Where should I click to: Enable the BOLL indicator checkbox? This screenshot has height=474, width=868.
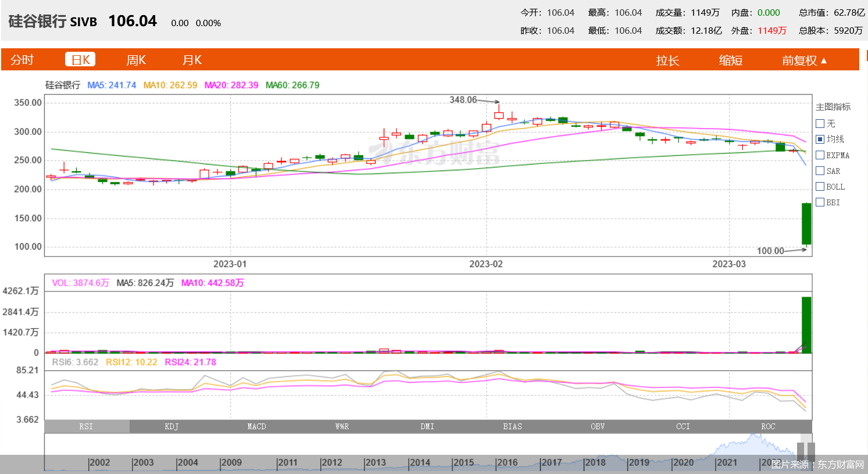tap(820, 186)
